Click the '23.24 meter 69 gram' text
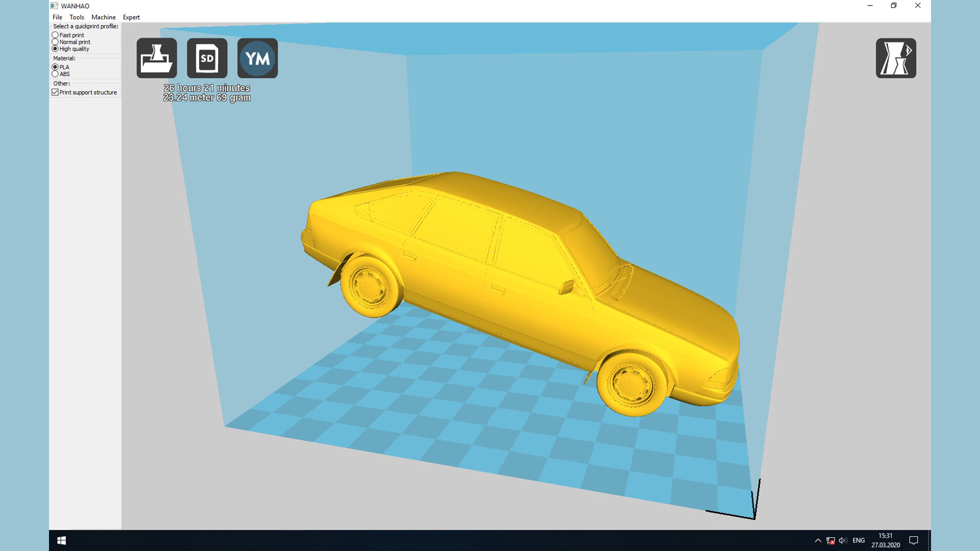980x551 pixels. point(207,97)
